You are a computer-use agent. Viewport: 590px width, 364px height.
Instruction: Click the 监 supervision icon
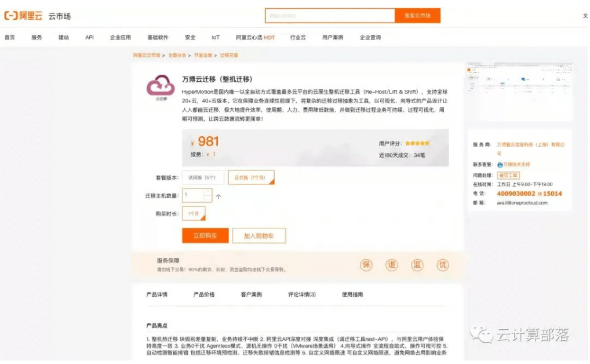pos(417,265)
